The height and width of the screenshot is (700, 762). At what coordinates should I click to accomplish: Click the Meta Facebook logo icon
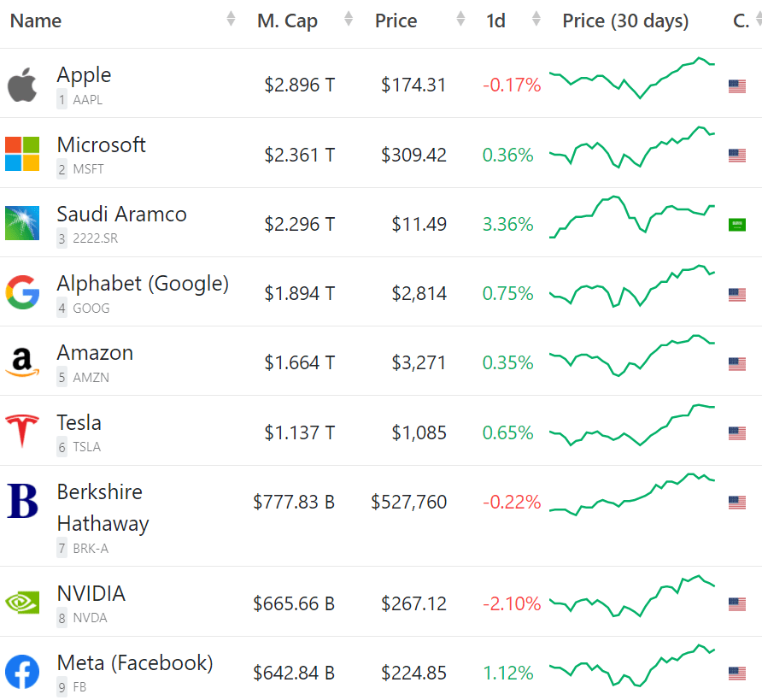22,672
